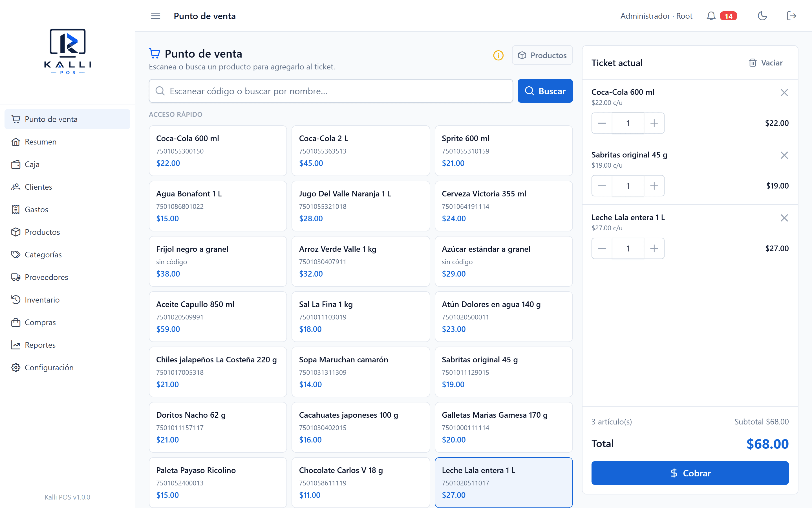Click Leche Lala entera quantity field
The image size is (812, 508).
tap(628, 248)
